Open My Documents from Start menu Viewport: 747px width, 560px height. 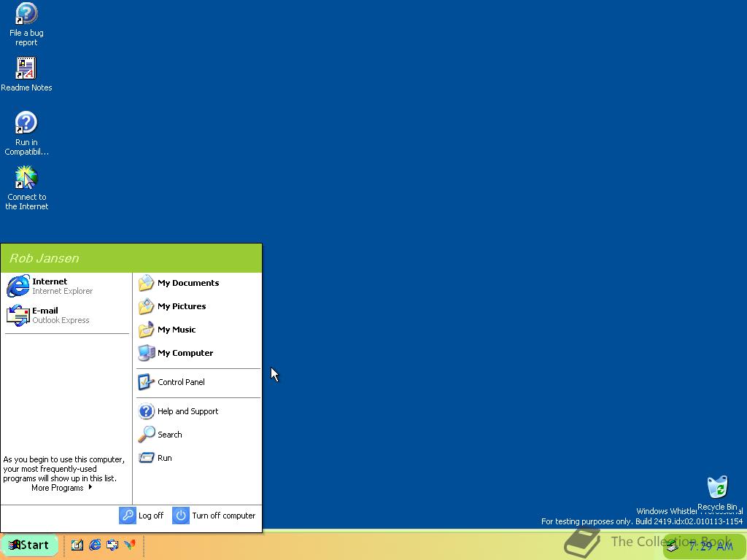pos(198,283)
